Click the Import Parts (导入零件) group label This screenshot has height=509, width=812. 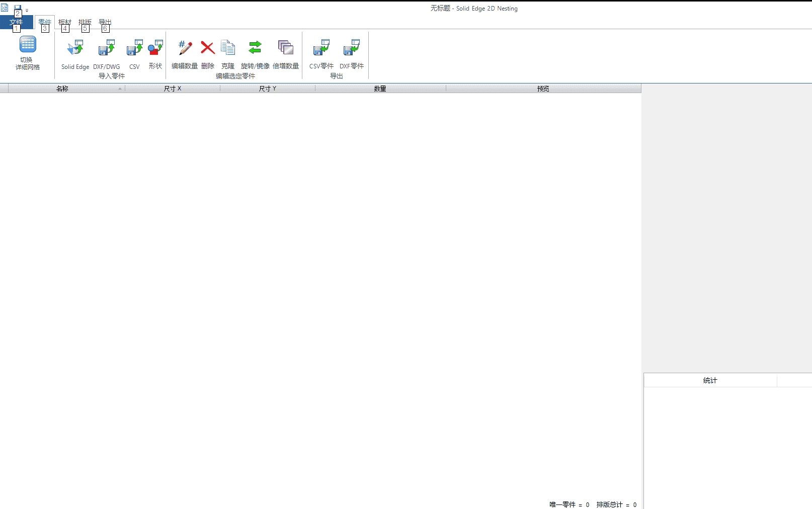point(112,76)
